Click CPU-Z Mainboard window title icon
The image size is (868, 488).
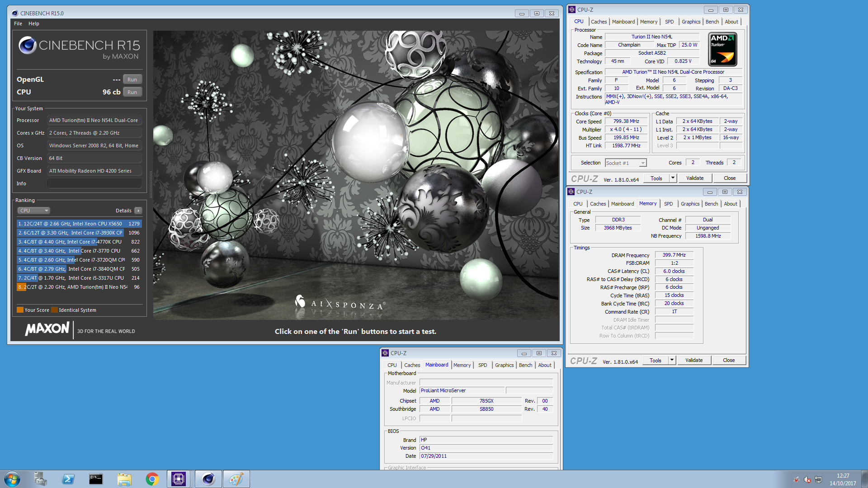(385, 353)
